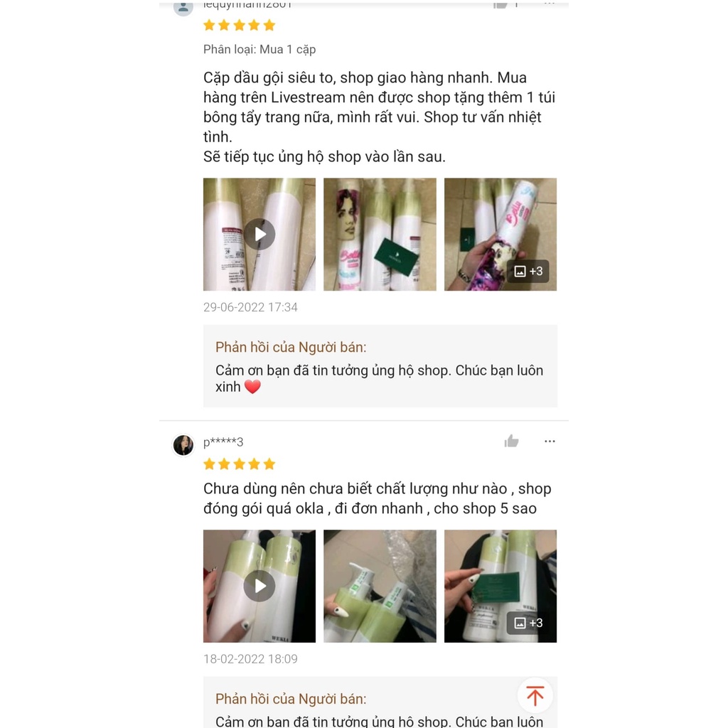The height and width of the screenshot is (728, 728).
Task: Click the second review's five-star rating
Action: [240, 464]
